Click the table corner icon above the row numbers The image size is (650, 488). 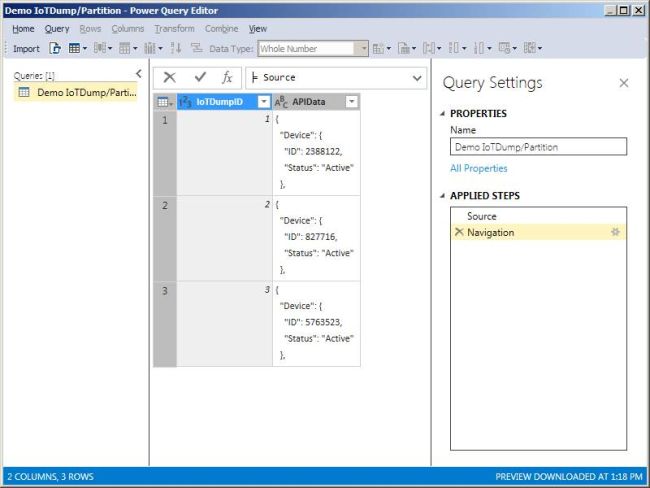point(165,102)
